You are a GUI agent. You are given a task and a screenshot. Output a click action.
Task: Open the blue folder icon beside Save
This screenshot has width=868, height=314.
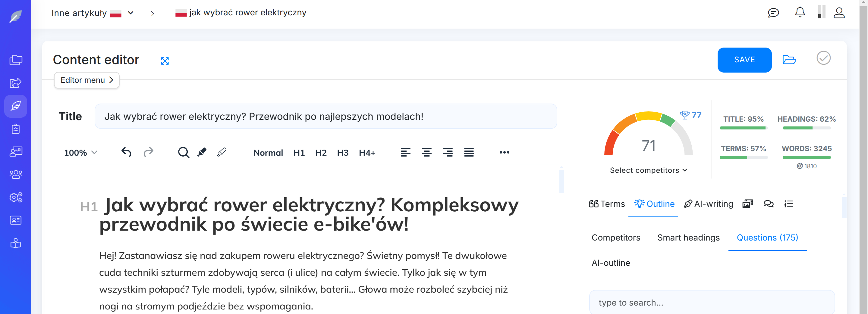pos(789,60)
